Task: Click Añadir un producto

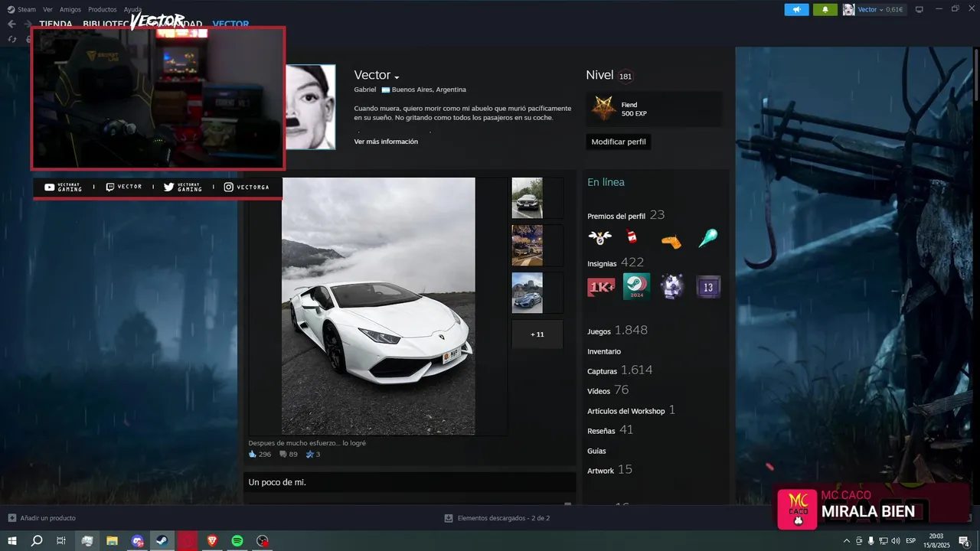Action: [41, 518]
